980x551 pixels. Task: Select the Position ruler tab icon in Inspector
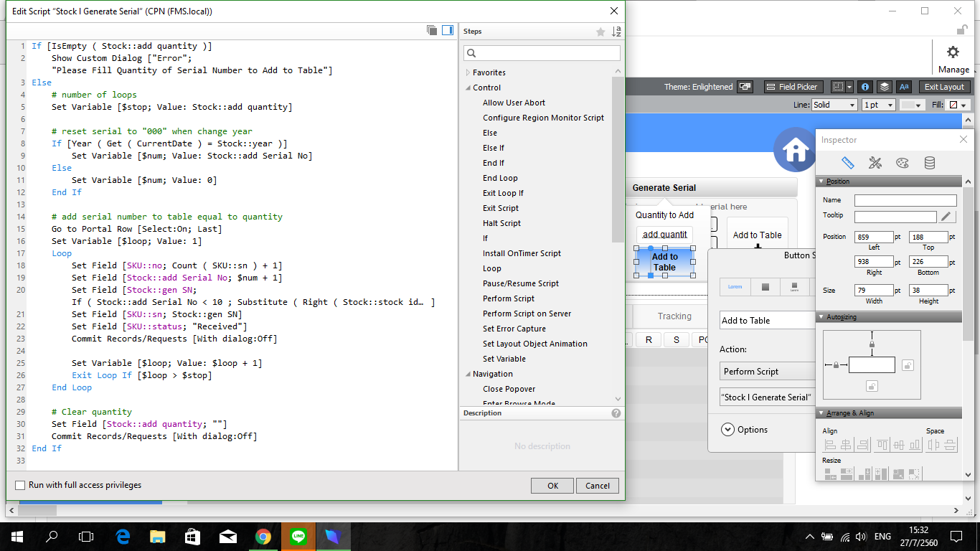(847, 163)
